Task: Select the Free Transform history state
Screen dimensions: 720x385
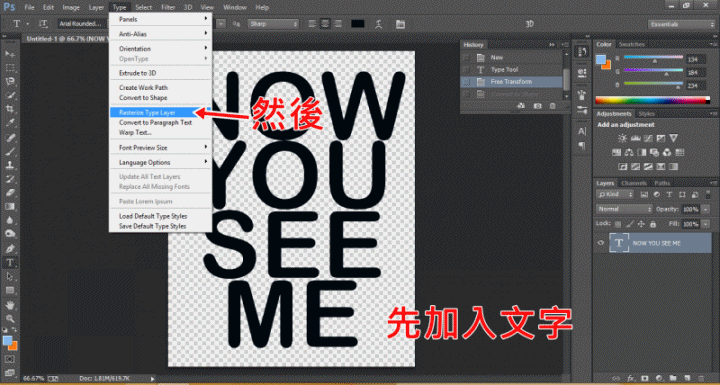Action: [x=512, y=82]
